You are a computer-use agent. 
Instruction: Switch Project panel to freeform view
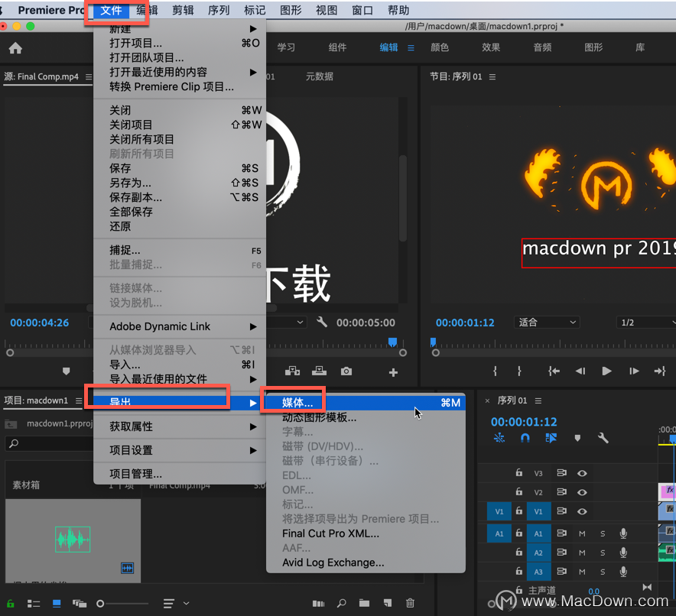80,604
